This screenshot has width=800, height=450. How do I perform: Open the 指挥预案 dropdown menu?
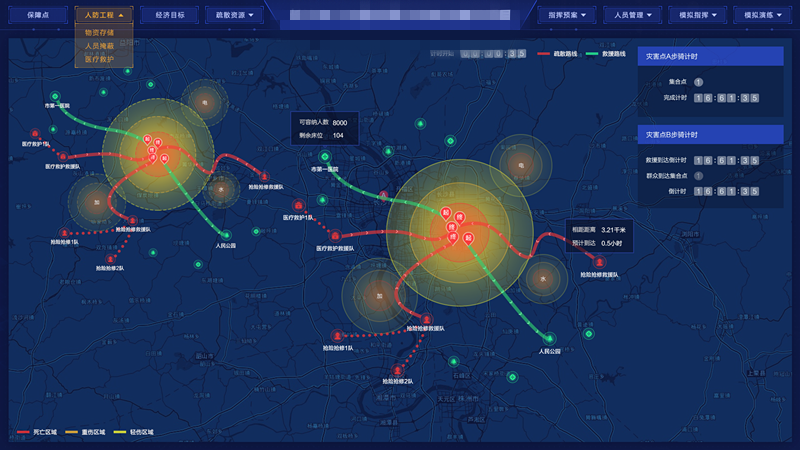pos(567,15)
